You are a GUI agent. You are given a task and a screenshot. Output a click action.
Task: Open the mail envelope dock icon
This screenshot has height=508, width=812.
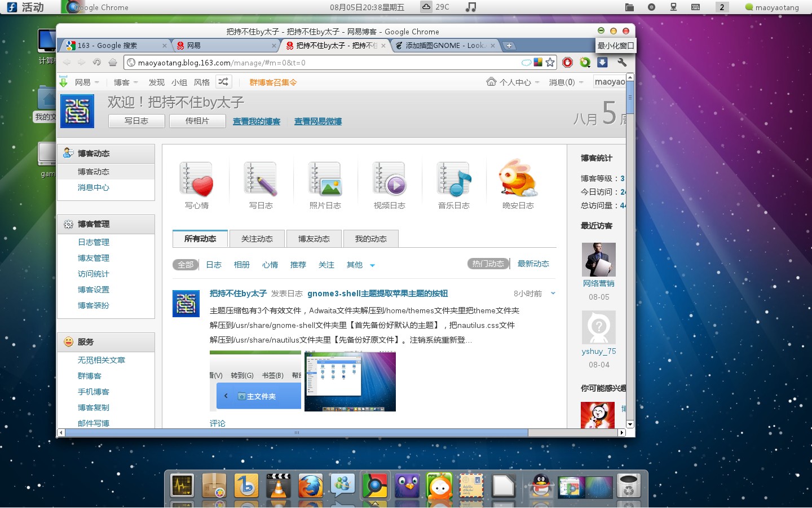[x=471, y=486]
